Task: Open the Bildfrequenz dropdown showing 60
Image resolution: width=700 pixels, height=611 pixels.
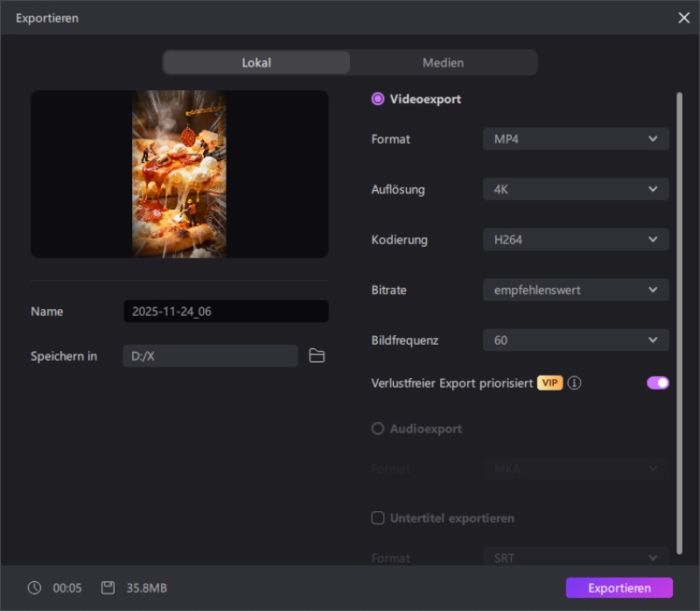Action: pyautogui.click(x=576, y=340)
